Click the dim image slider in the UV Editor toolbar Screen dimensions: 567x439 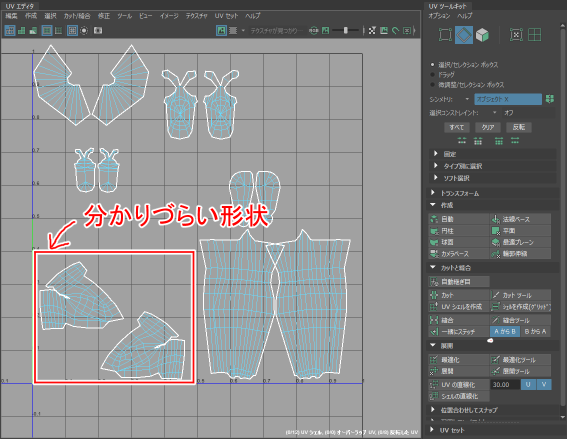(x=346, y=31)
